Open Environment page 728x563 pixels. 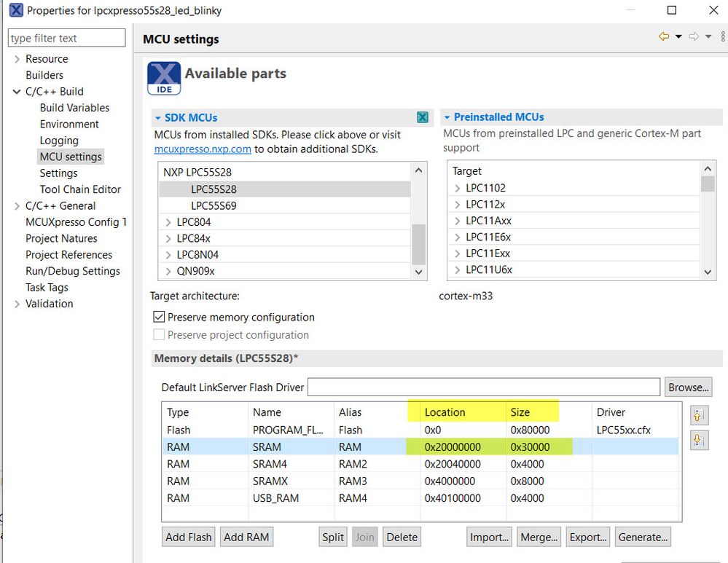[x=69, y=124]
